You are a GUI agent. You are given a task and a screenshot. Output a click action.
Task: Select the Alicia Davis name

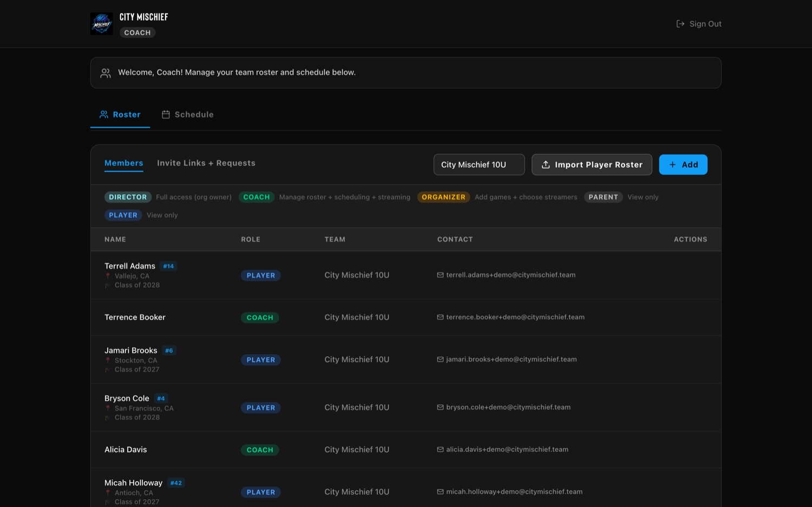(126, 450)
